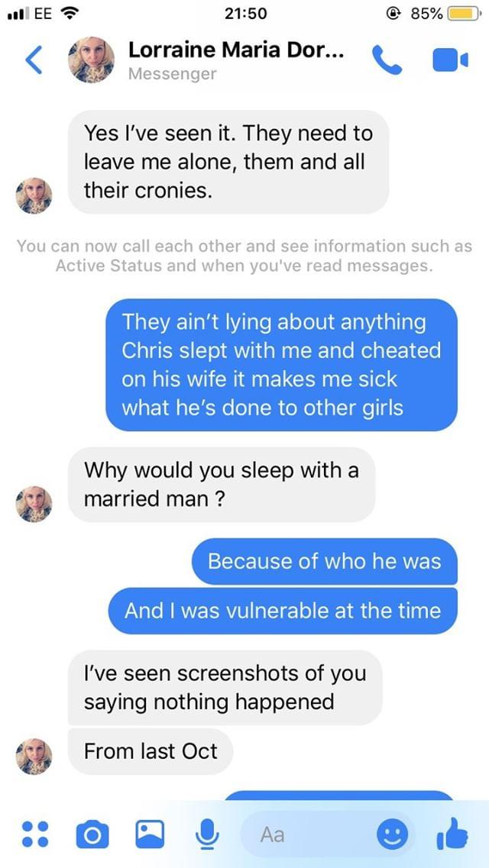
Task: Tap the battery indicator in status bar
Action: tap(464, 13)
